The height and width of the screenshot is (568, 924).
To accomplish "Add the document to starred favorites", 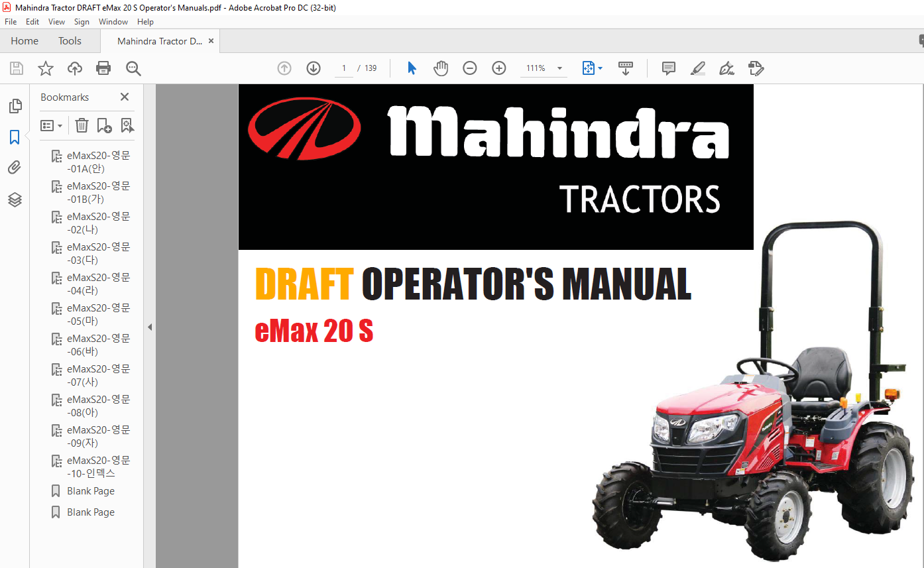I will click(46, 68).
